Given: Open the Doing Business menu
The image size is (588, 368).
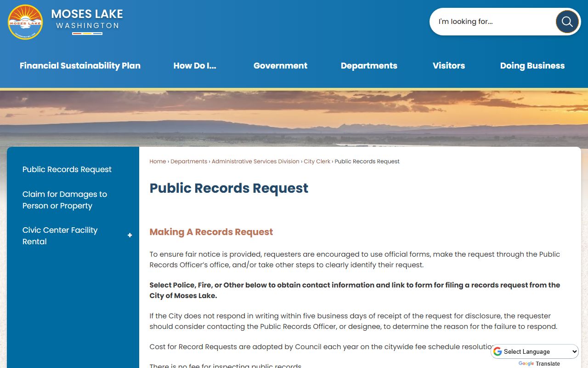Looking at the screenshot, I should coord(532,66).
